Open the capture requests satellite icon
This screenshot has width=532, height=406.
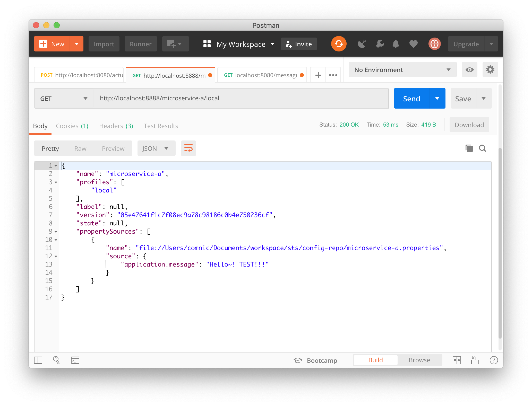coord(362,44)
